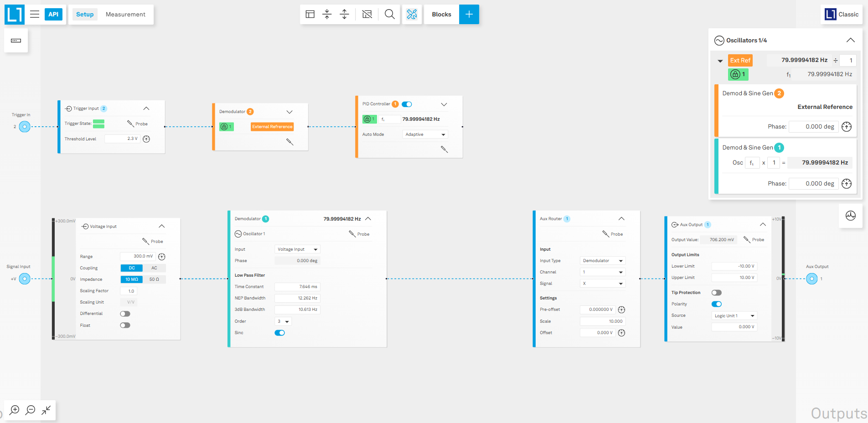This screenshot has height=423, width=868.
Task: Open the Input Type Demodulator dropdown
Action: tap(602, 261)
